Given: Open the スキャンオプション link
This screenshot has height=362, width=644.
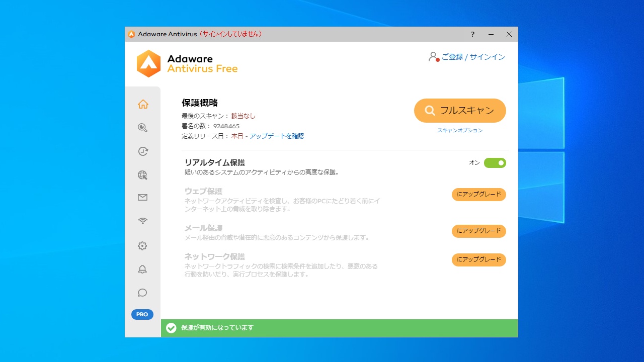Looking at the screenshot, I should (460, 130).
